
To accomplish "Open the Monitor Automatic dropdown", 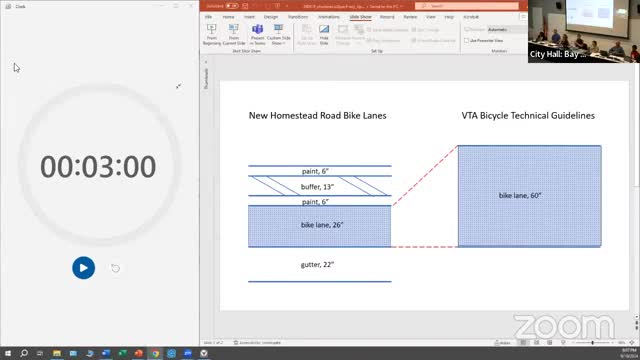I will point(507,29).
